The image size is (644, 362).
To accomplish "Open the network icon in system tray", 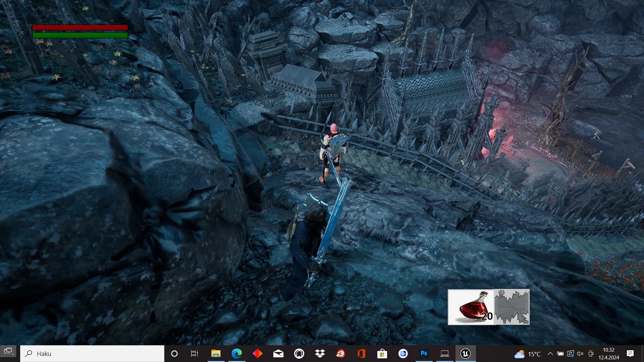I will click(570, 354).
